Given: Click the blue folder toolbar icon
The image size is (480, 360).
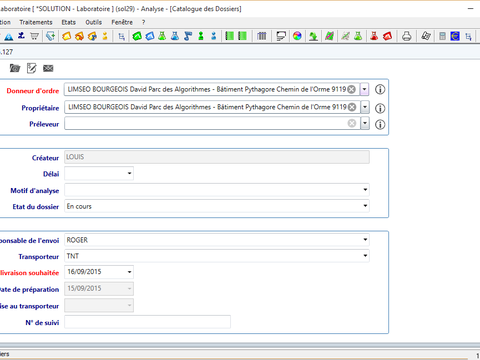Looking at the screenshot, I should (x=150, y=36).
